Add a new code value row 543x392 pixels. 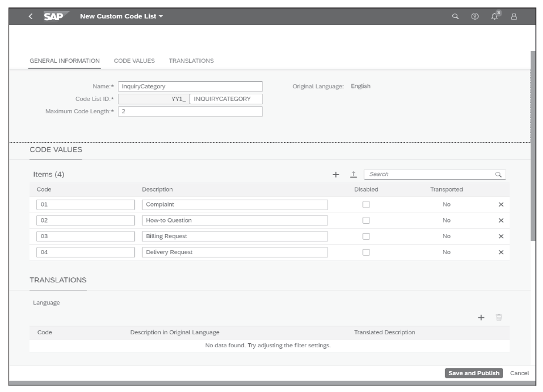pyautogui.click(x=336, y=175)
